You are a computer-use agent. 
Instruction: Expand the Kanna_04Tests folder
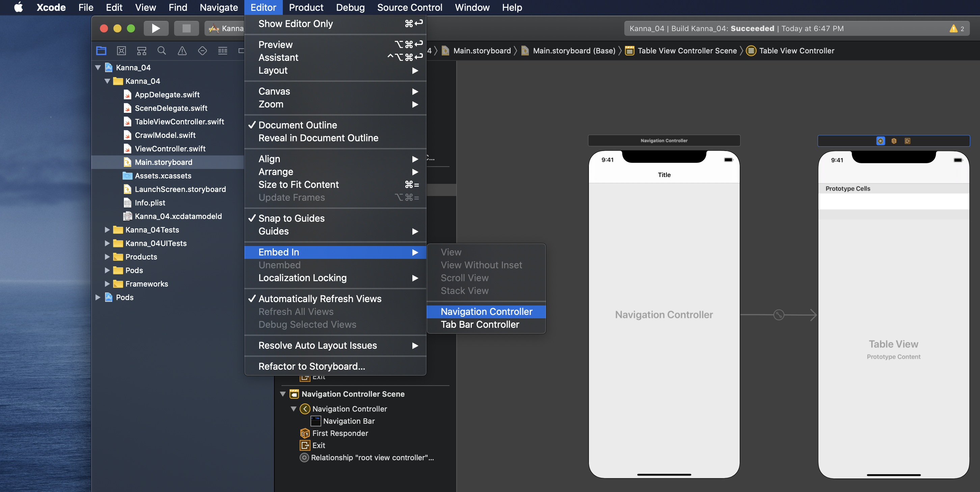pyautogui.click(x=107, y=230)
